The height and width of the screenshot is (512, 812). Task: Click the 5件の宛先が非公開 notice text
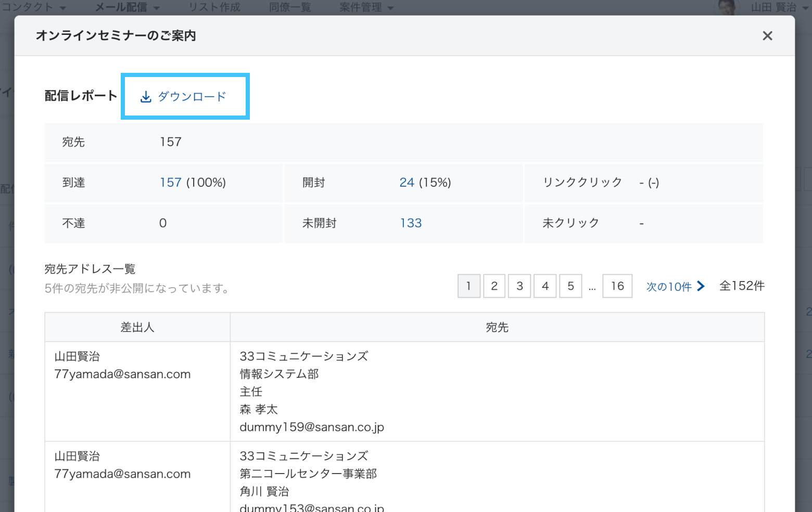137,288
